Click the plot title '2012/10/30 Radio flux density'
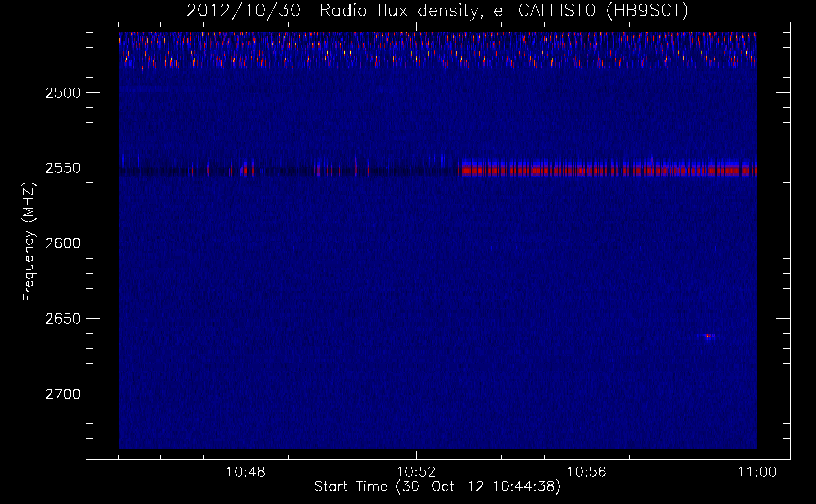This screenshot has width=816, height=504. point(332,10)
